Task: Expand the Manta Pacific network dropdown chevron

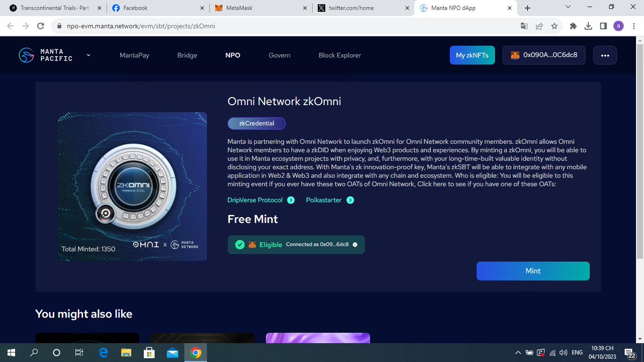Action: tap(89, 55)
